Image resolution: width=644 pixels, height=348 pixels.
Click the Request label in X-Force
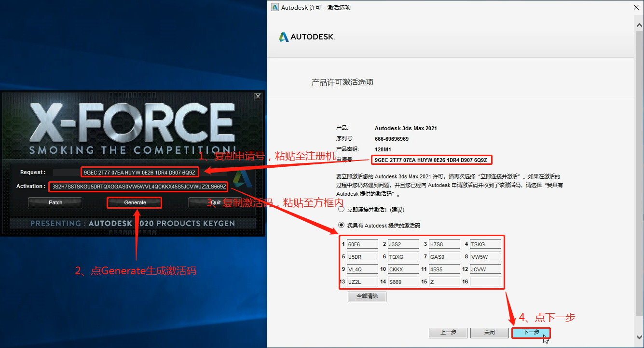click(33, 172)
